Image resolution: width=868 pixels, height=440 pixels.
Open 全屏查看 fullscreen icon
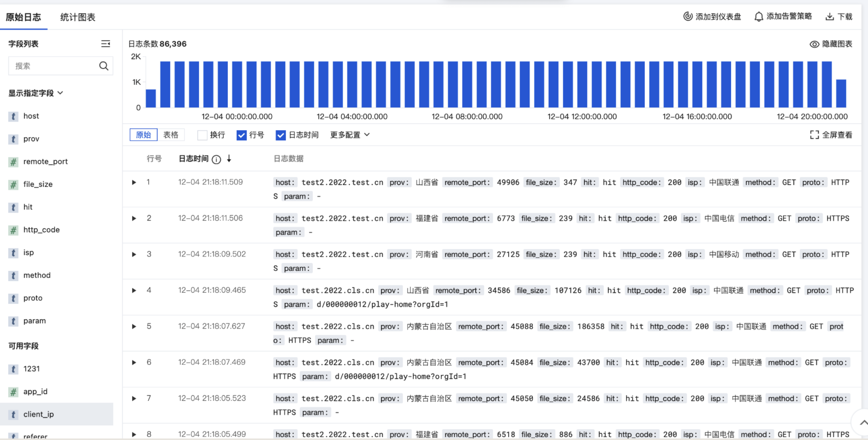tap(814, 135)
